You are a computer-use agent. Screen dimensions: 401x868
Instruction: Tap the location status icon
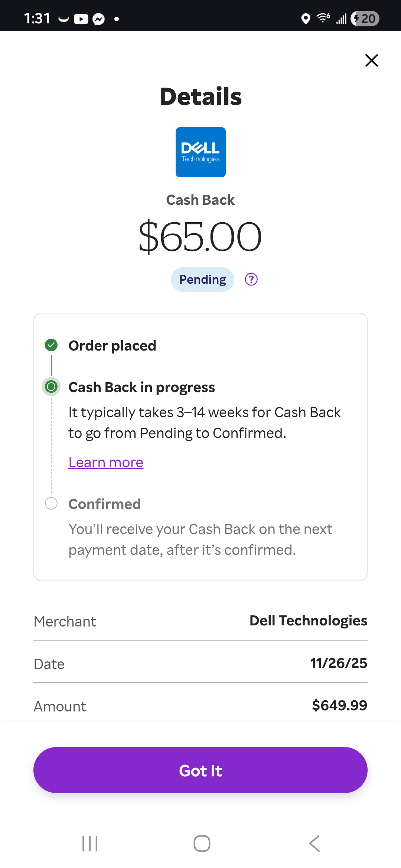pos(306,19)
